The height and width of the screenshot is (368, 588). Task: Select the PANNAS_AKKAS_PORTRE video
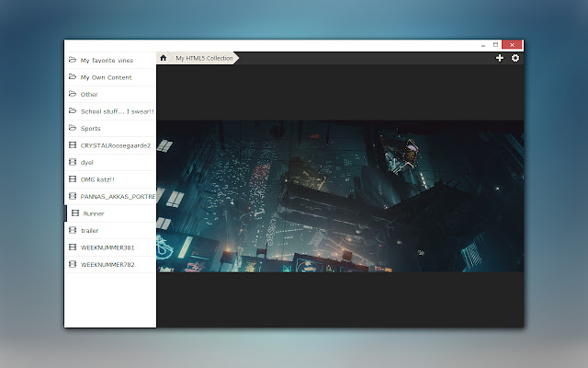(110, 196)
